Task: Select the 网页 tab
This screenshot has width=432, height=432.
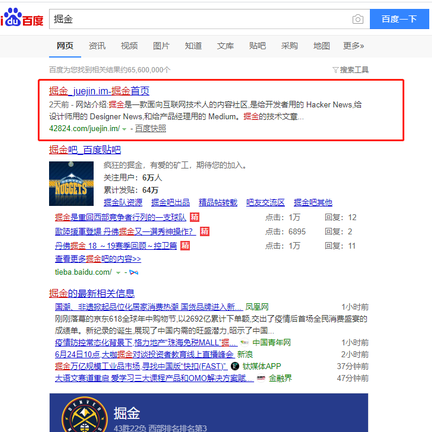Action: (65, 46)
